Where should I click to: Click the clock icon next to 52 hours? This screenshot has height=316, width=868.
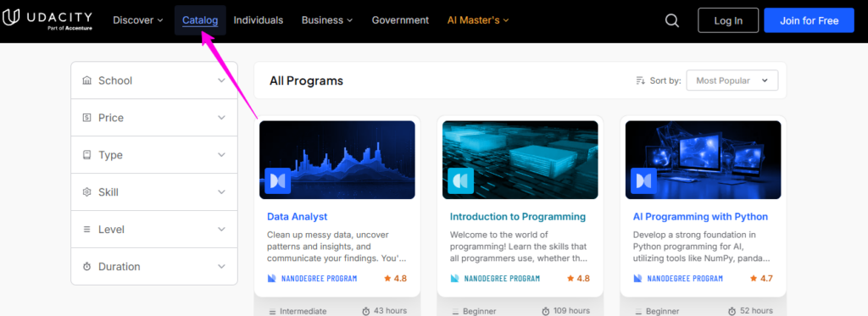[732, 311]
